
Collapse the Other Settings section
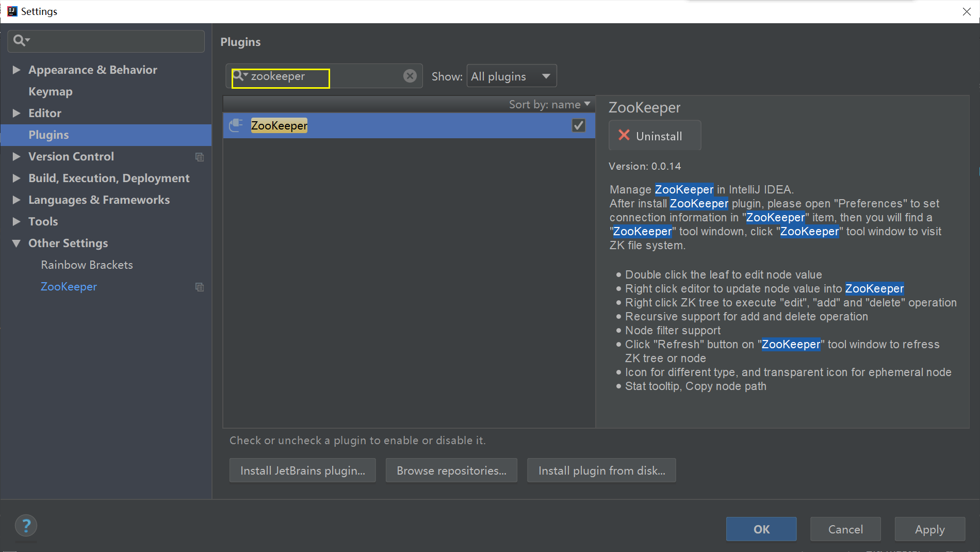[x=17, y=243]
